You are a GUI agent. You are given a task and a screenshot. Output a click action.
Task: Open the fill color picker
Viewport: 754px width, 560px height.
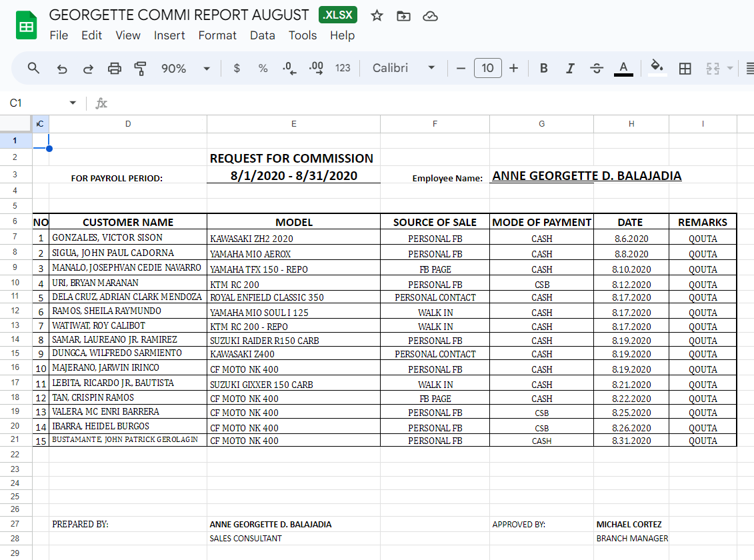[x=657, y=67]
